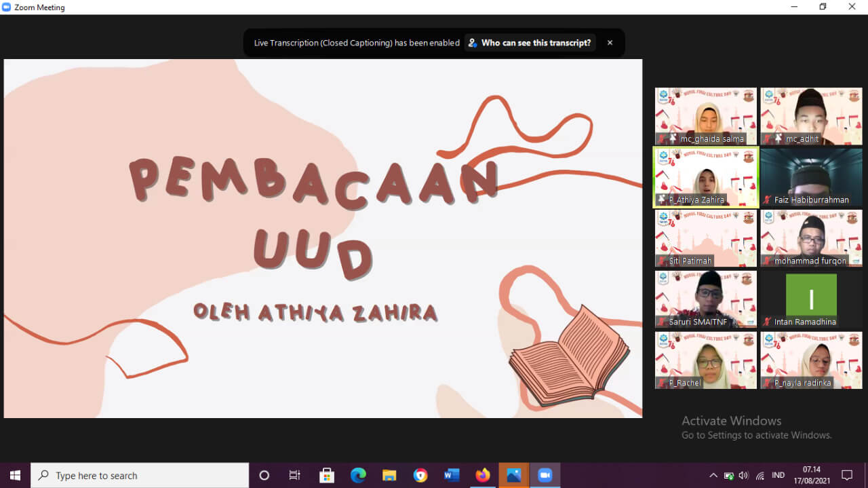Expand the hidden system tray icons chevron
Screen dimensions: 868x488
pos(713,475)
